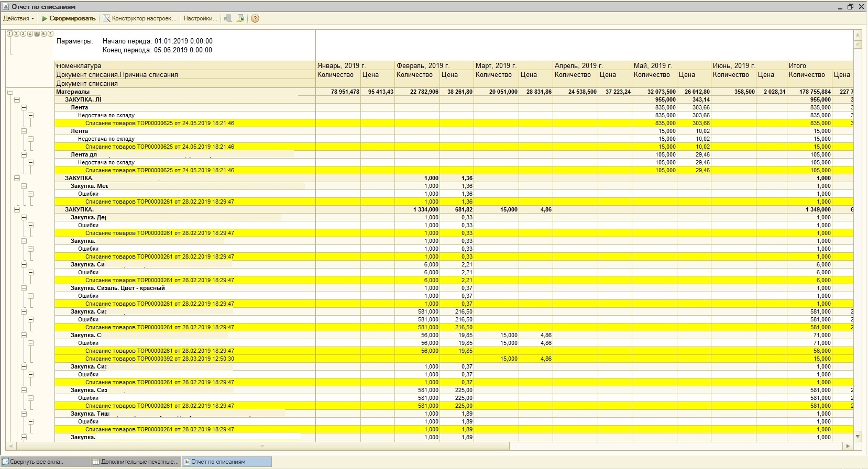Click the report window icon in title bar
Screen dimensions: 868x469
6,7
